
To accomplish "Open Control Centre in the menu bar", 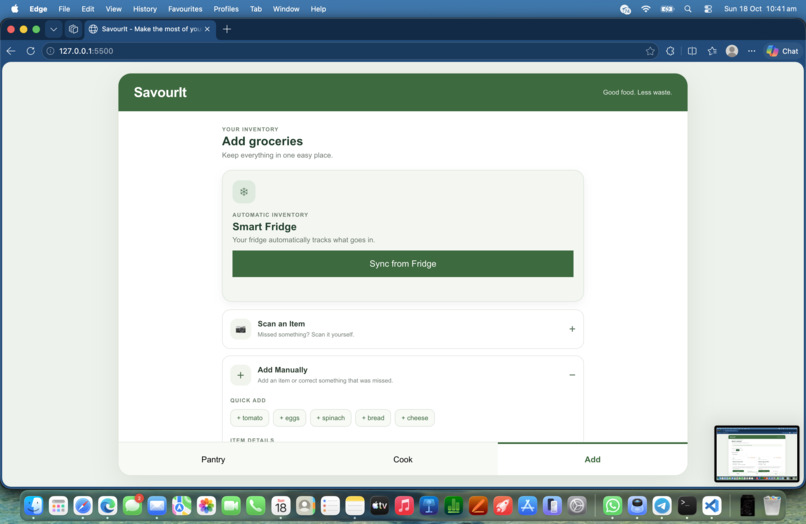I will (x=708, y=9).
